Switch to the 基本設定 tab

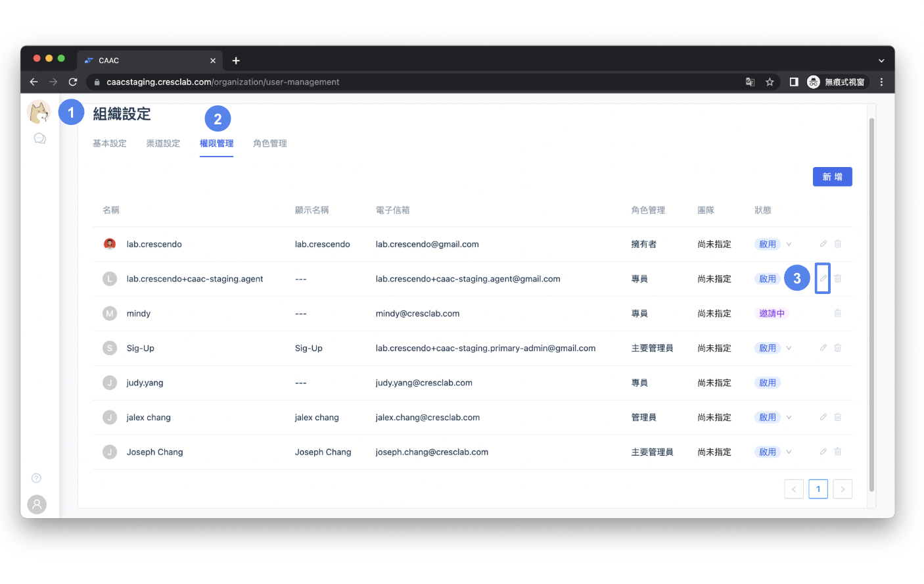coord(110,143)
